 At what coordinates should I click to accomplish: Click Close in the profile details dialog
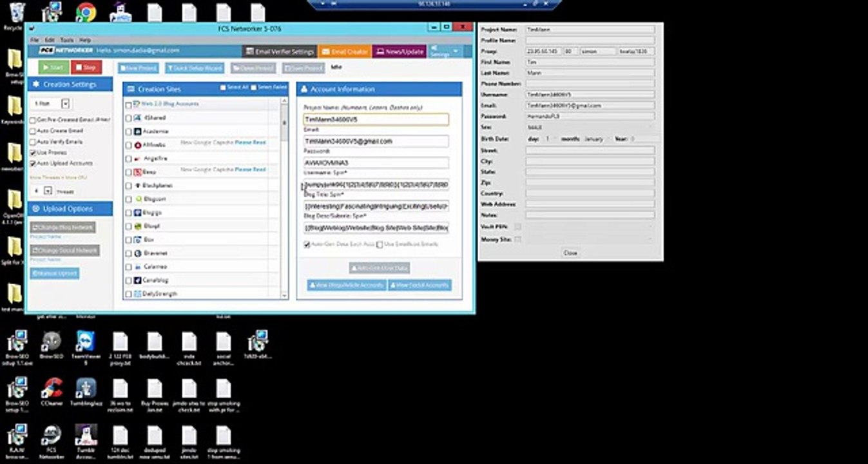tap(570, 253)
